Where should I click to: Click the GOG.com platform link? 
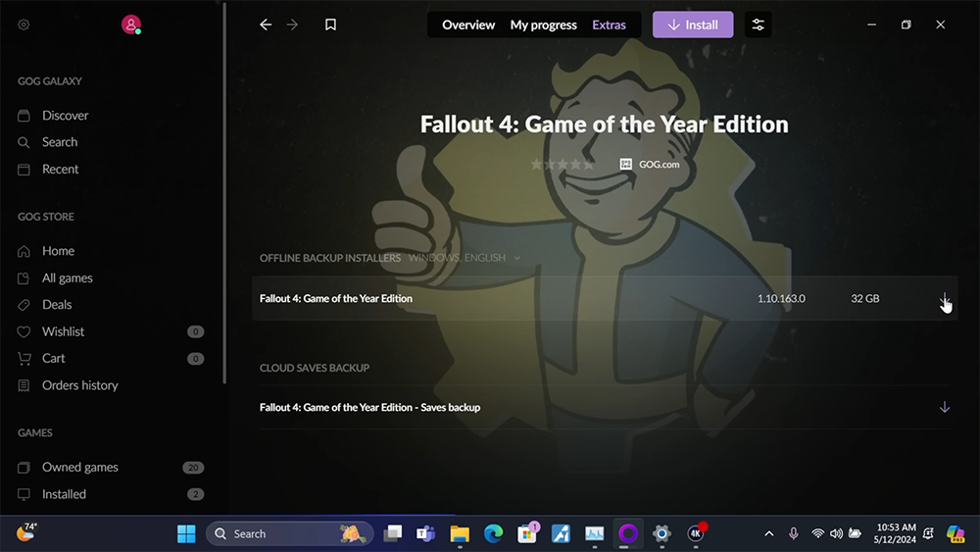coord(650,165)
